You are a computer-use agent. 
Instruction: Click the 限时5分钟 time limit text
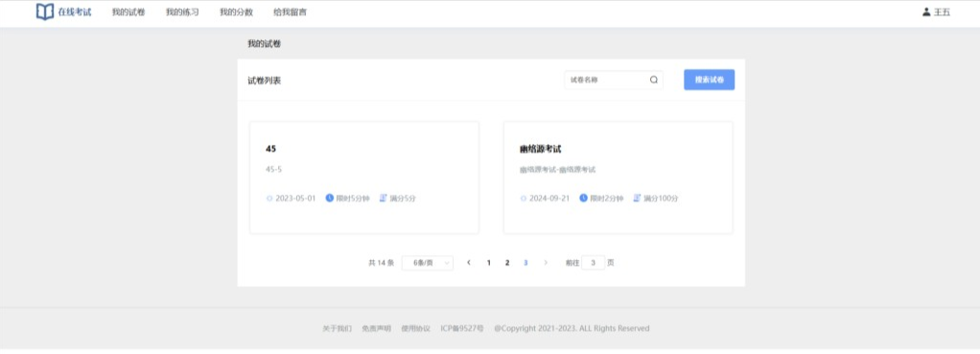click(x=353, y=199)
